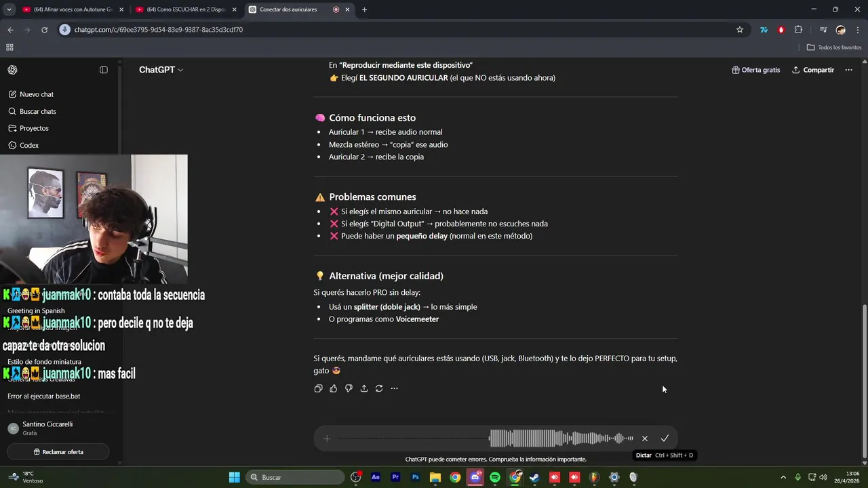The width and height of the screenshot is (868, 488).
Task: Regenerate the response with the retry icon
Action: [379, 388]
